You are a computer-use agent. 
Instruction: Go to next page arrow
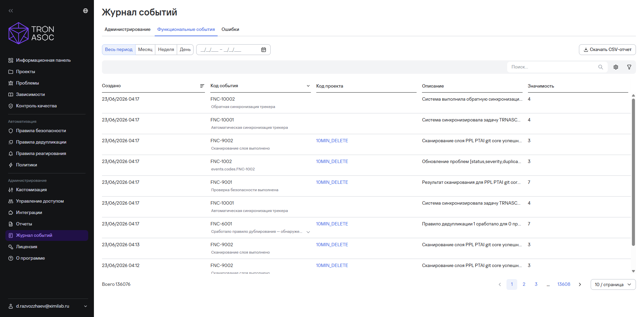(x=580, y=284)
